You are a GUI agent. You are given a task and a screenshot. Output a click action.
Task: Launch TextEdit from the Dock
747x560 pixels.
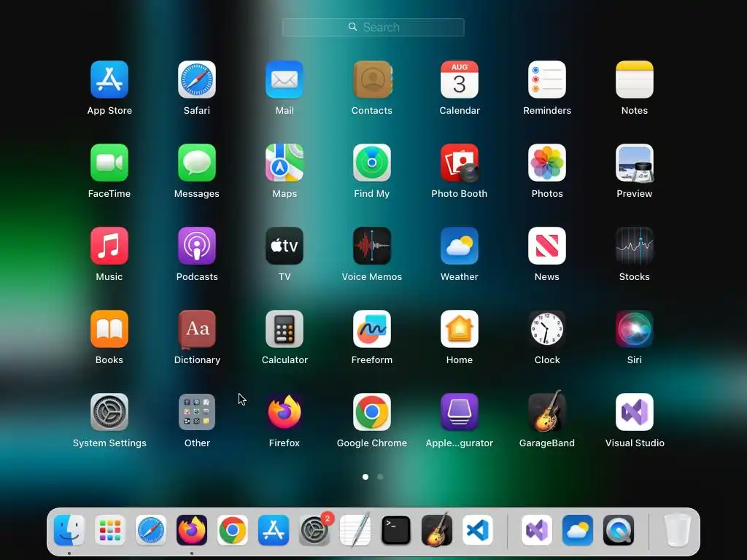click(355, 530)
